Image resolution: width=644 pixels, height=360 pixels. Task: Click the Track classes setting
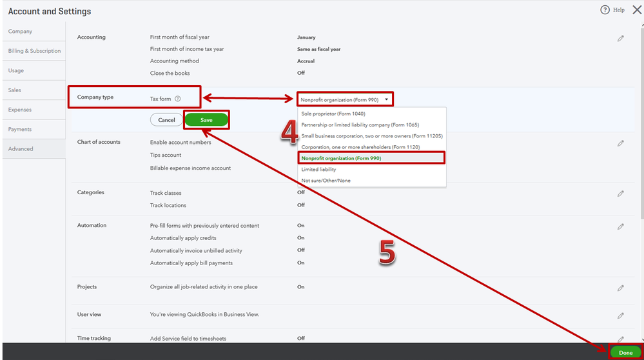point(166,193)
